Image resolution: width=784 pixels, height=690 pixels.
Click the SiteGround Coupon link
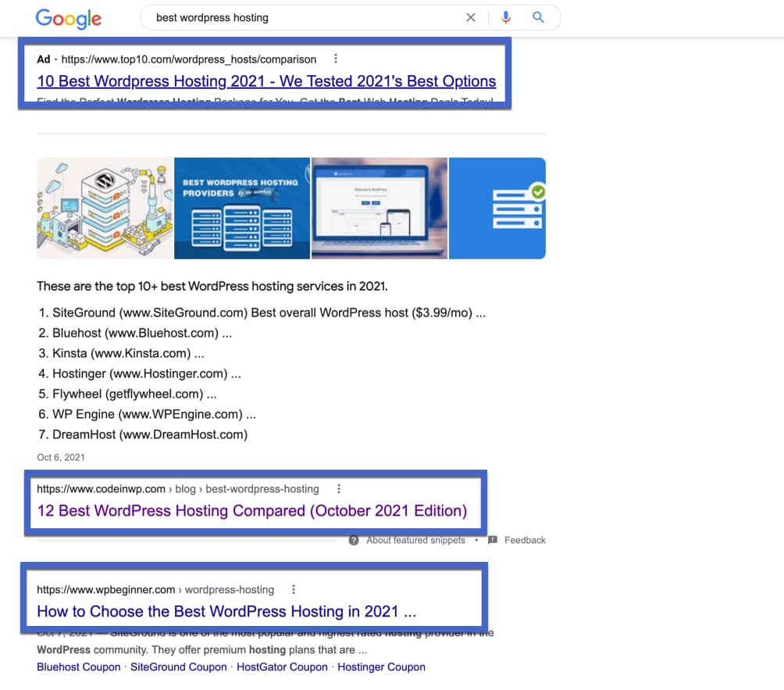(178, 667)
